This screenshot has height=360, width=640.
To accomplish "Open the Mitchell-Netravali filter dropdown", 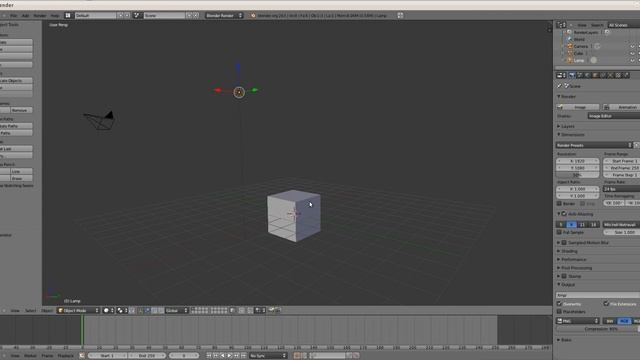I will click(622, 224).
